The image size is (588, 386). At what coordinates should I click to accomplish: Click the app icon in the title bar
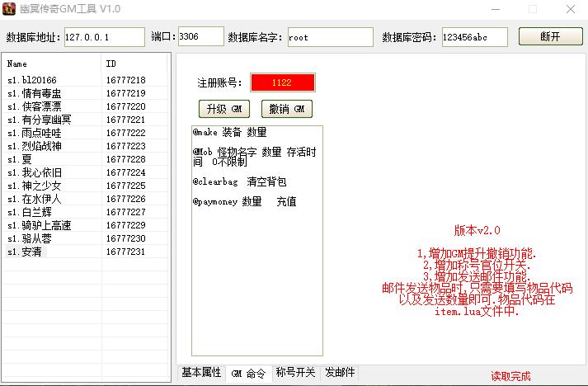pyautogui.click(x=12, y=9)
